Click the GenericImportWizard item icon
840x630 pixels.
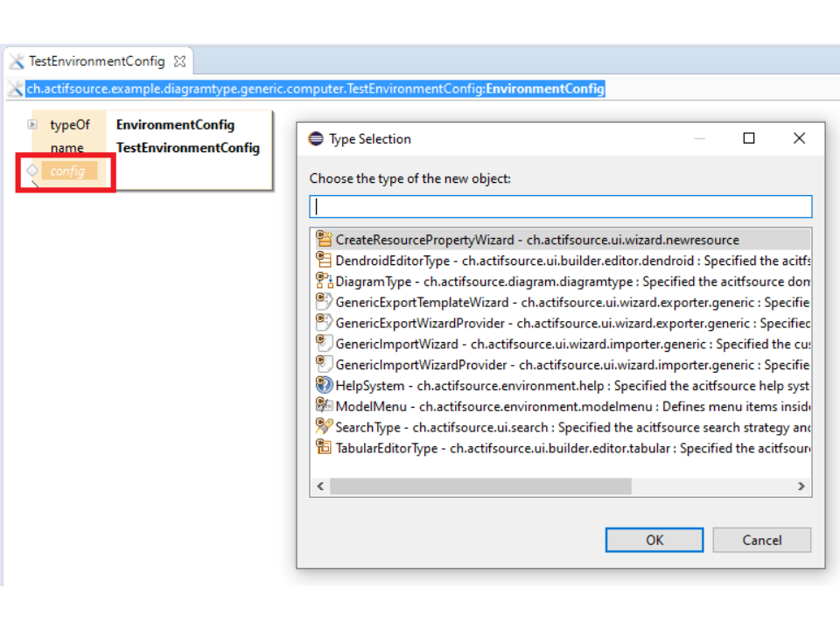[x=324, y=344]
